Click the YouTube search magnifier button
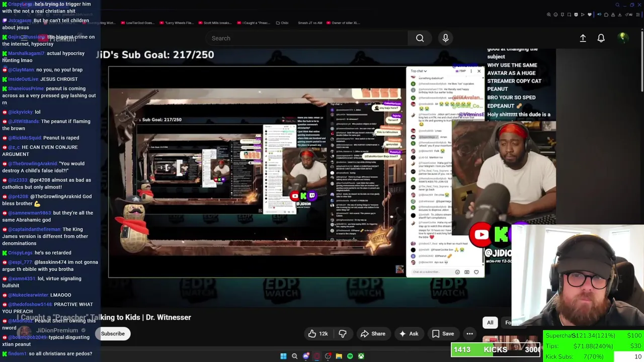Image resolution: width=644 pixels, height=362 pixels. (420, 38)
